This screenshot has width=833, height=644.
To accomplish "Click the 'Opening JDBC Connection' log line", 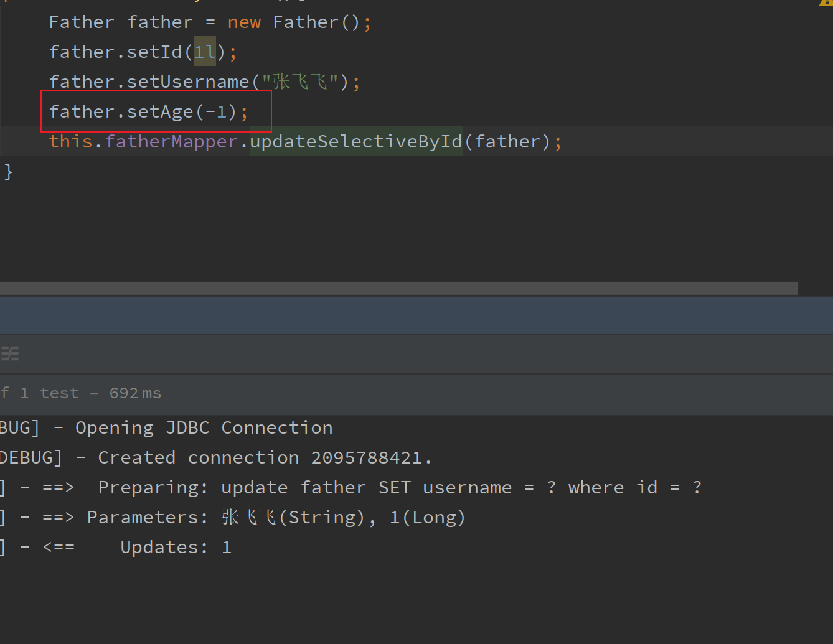I will pyautogui.click(x=204, y=428).
